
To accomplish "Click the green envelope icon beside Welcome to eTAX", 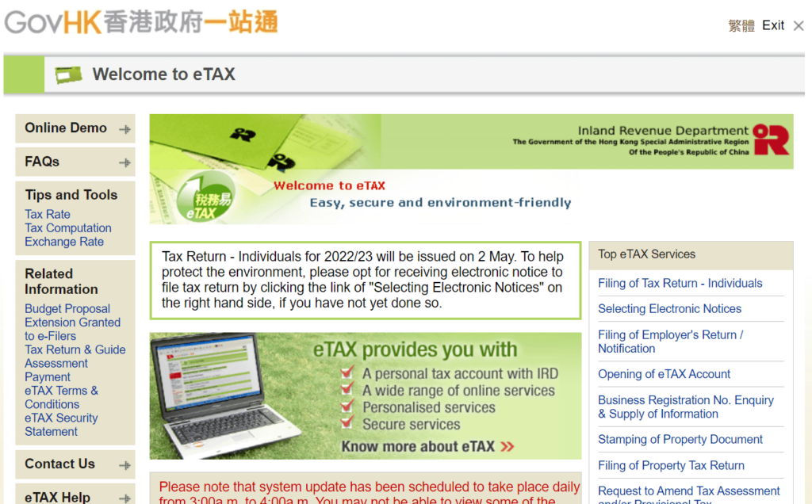I will (x=67, y=74).
